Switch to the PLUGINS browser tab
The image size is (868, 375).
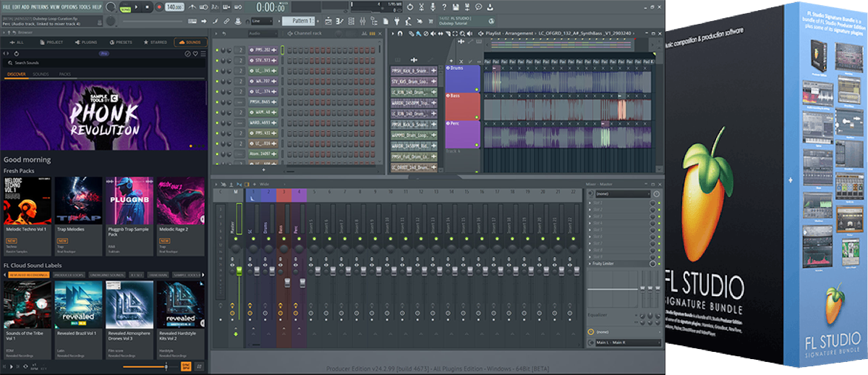[88, 42]
